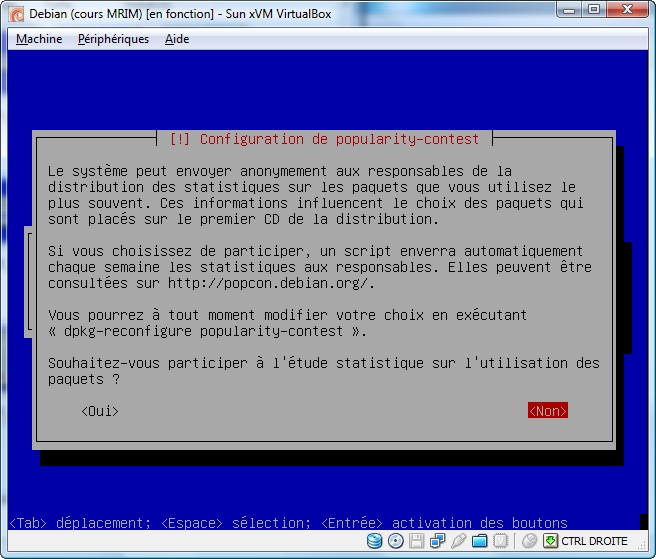The width and height of the screenshot is (656, 559).
Task: Choose the highlighted <Non> button
Action: tap(548, 411)
